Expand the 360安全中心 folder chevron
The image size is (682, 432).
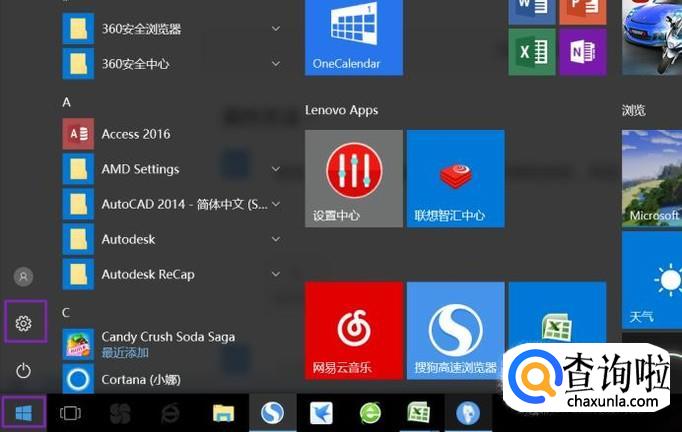coord(276,64)
